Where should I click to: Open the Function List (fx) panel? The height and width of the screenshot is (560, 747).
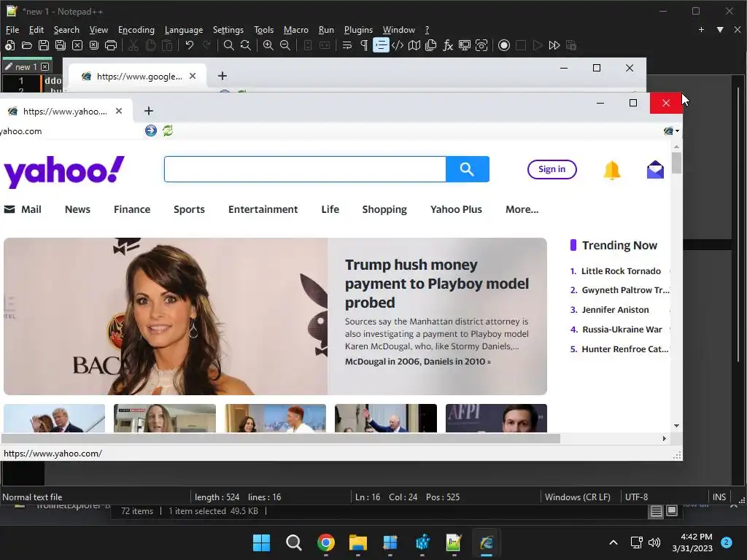point(448,45)
